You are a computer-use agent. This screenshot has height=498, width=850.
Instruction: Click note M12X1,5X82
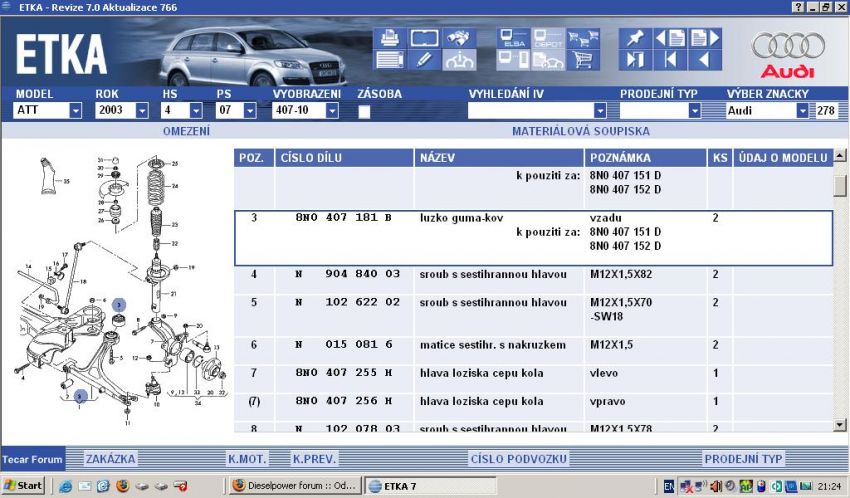click(621, 274)
